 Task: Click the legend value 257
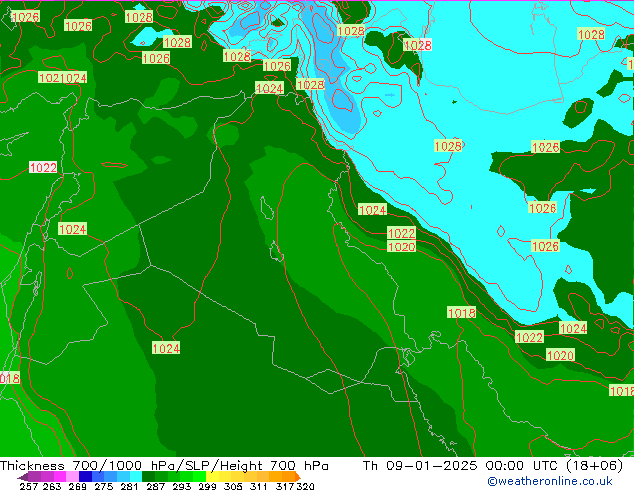coord(29,486)
